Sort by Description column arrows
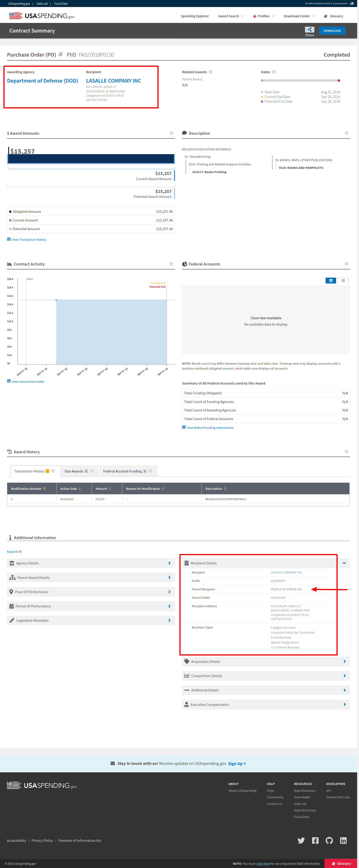This screenshot has height=868, width=359. (225, 489)
